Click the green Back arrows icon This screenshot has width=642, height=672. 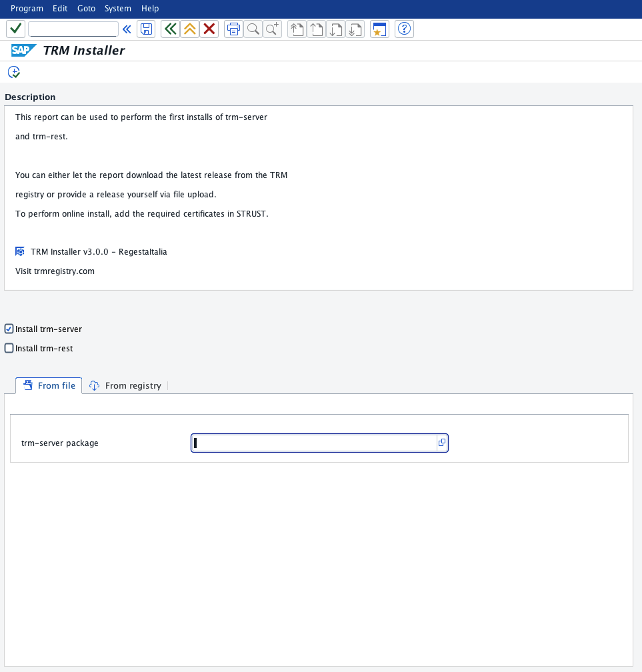(171, 29)
